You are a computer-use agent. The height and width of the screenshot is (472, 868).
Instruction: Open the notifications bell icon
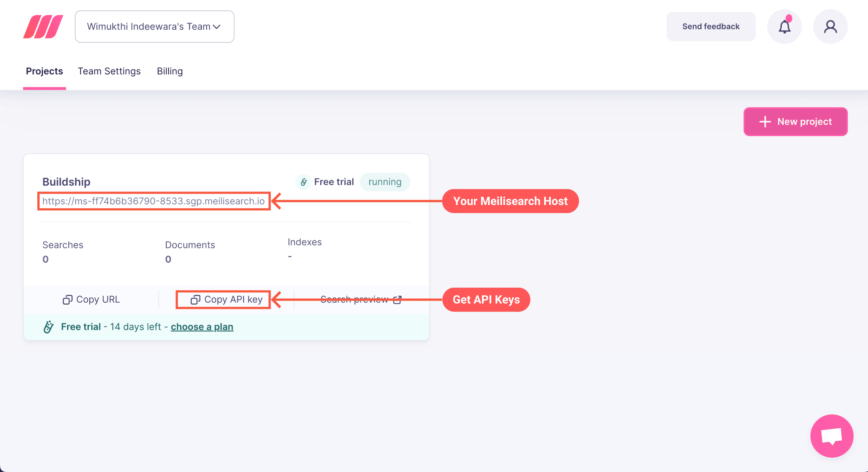click(x=784, y=27)
